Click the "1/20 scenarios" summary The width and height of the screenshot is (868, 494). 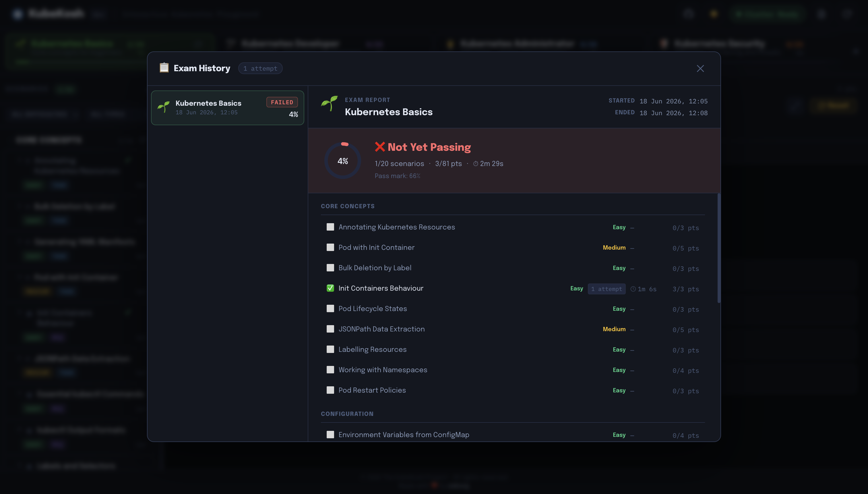pyautogui.click(x=399, y=163)
